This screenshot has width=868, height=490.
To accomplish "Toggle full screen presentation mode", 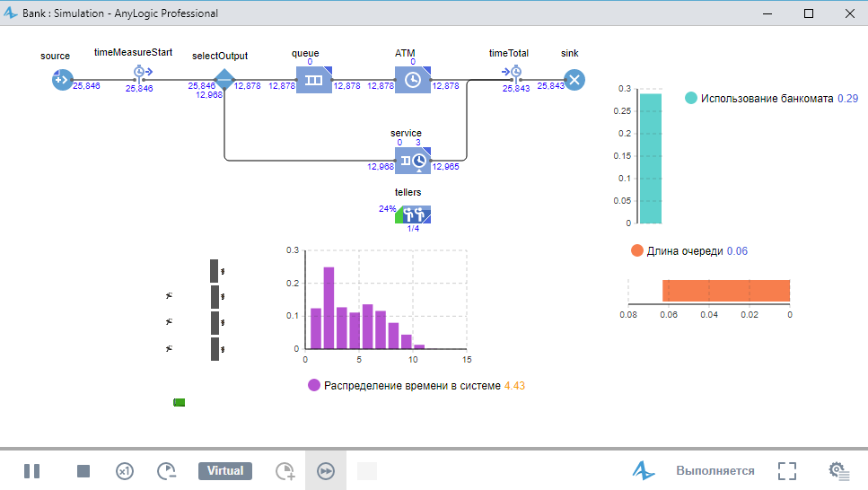I will tap(787, 471).
